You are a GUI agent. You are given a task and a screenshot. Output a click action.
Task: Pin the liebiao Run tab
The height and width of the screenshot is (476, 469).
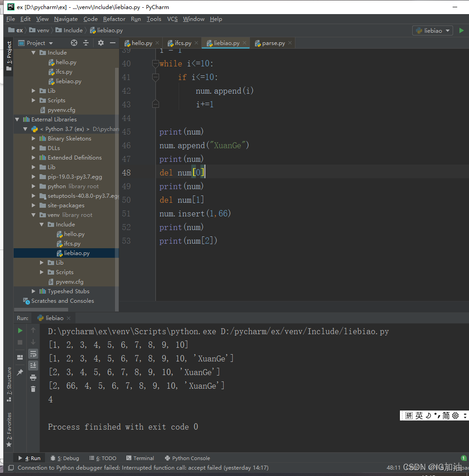[x=20, y=372]
